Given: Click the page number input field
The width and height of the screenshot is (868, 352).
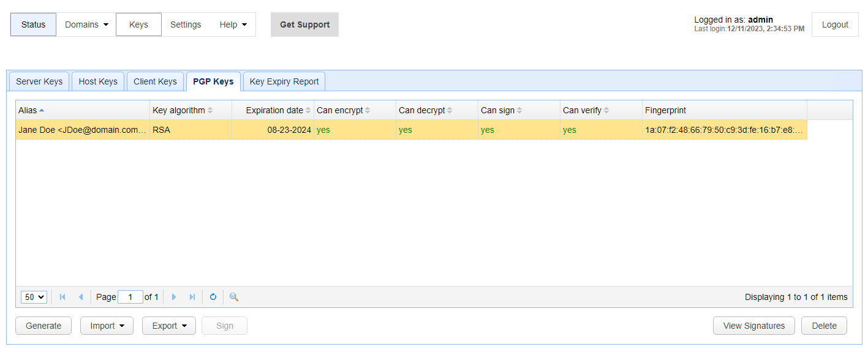Looking at the screenshot, I should pos(130,297).
